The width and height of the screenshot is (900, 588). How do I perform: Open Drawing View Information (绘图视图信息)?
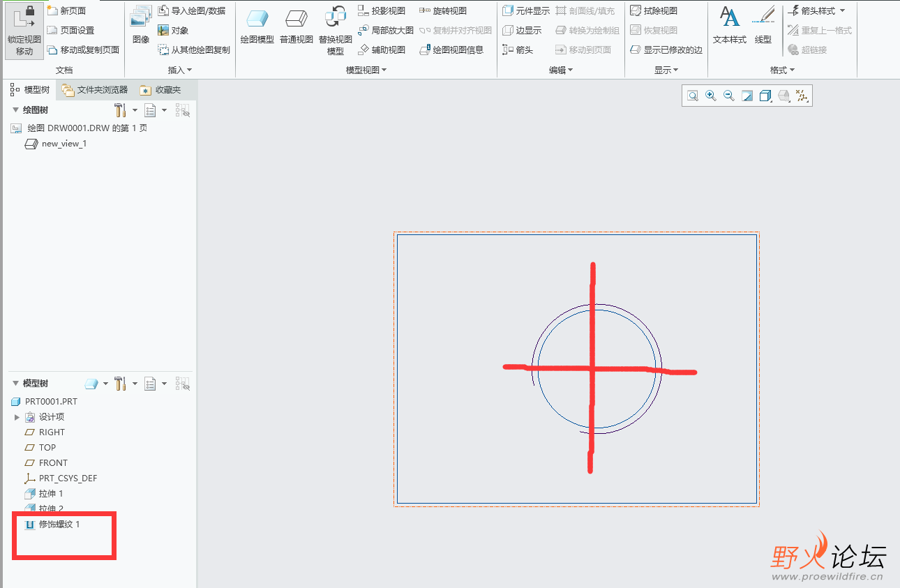click(x=451, y=50)
